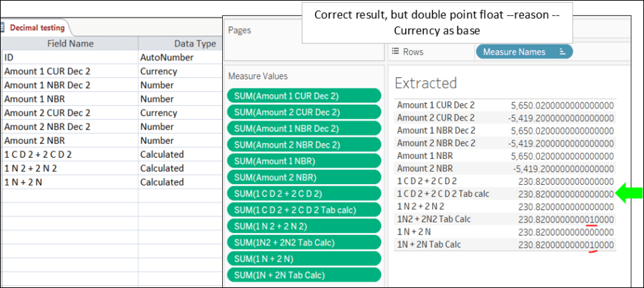
Task: Select Amount 1 NBR Dec 2 field in Access table
Action: 71,85
